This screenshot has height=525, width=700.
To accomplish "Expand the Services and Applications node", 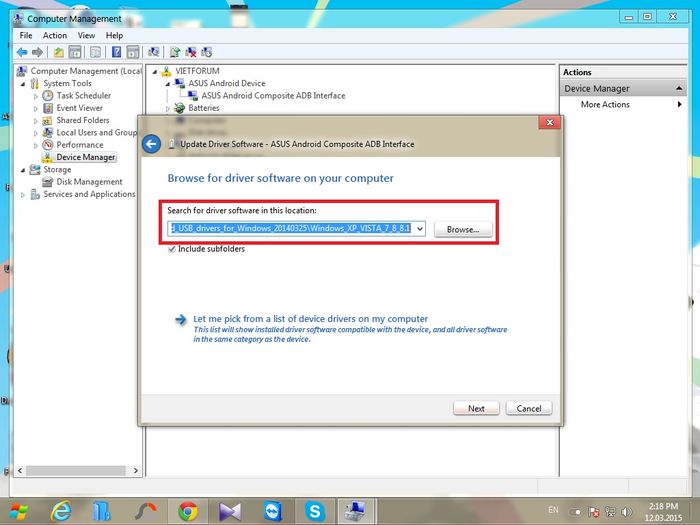I will click(23, 195).
